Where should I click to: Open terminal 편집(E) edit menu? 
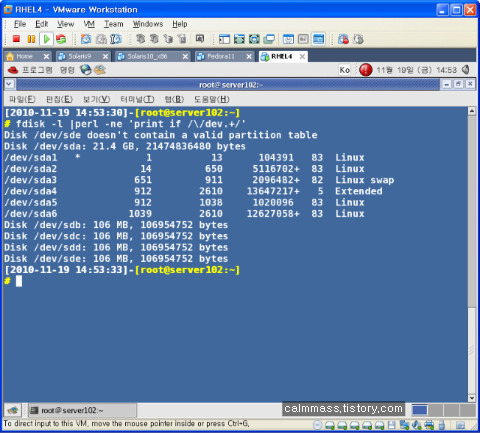(x=59, y=99)
